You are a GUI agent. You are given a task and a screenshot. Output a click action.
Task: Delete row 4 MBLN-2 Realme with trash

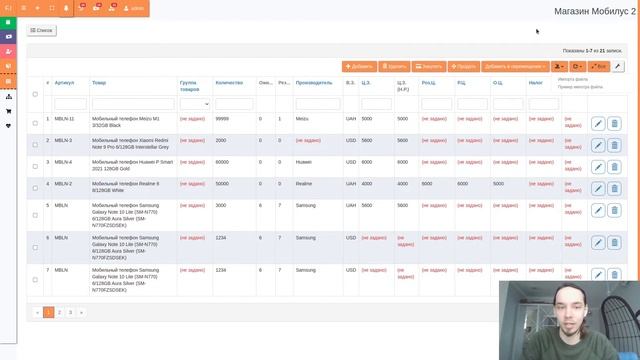pos(614,189)
